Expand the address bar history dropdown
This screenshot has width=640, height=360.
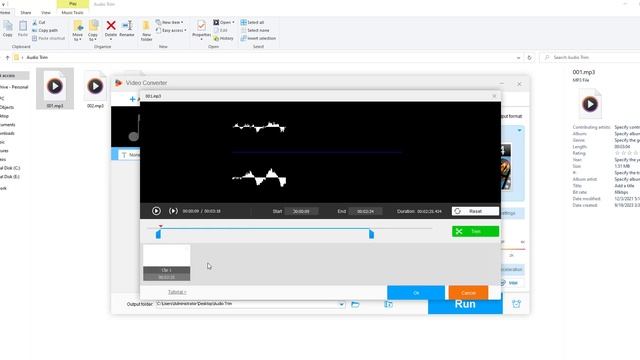point(518,58)
